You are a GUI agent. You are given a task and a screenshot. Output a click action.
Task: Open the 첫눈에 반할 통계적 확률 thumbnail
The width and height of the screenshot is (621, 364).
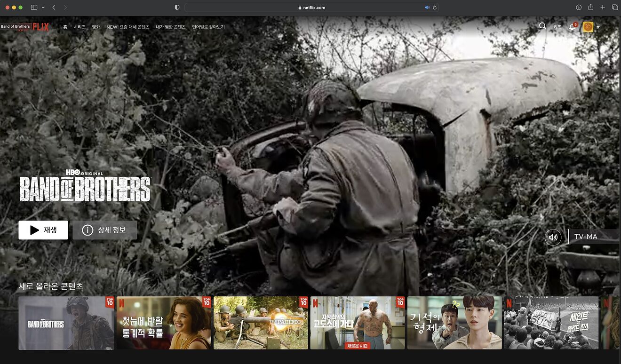164,323
